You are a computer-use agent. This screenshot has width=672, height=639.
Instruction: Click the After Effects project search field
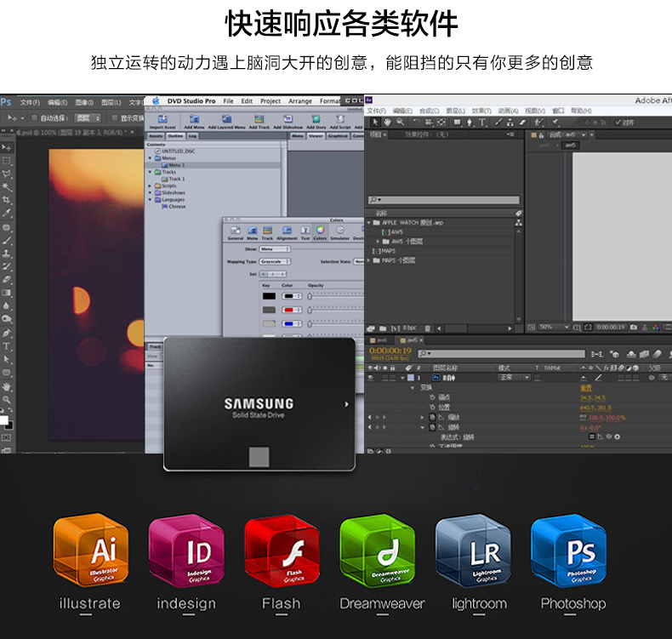click(x=442, y=200)
